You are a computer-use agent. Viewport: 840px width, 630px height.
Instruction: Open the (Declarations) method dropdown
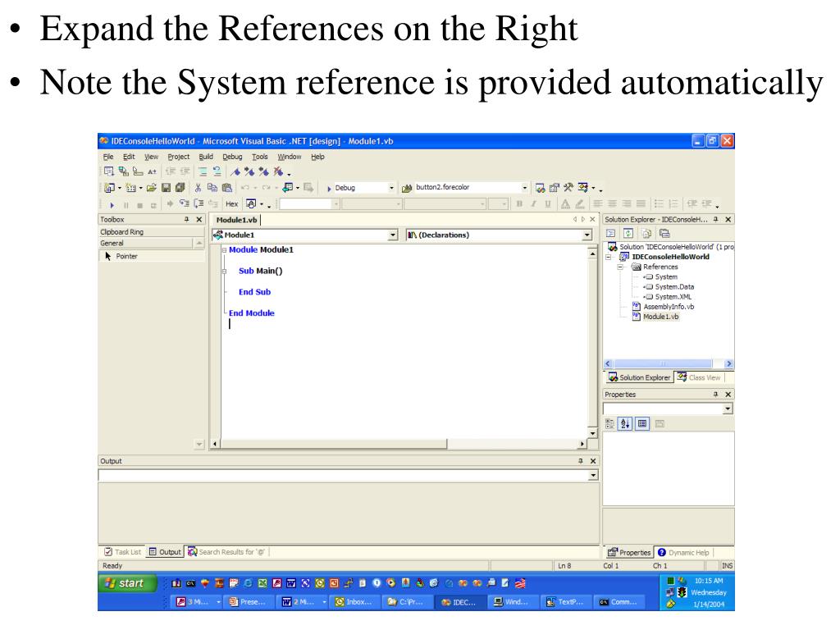coord(587,235)
